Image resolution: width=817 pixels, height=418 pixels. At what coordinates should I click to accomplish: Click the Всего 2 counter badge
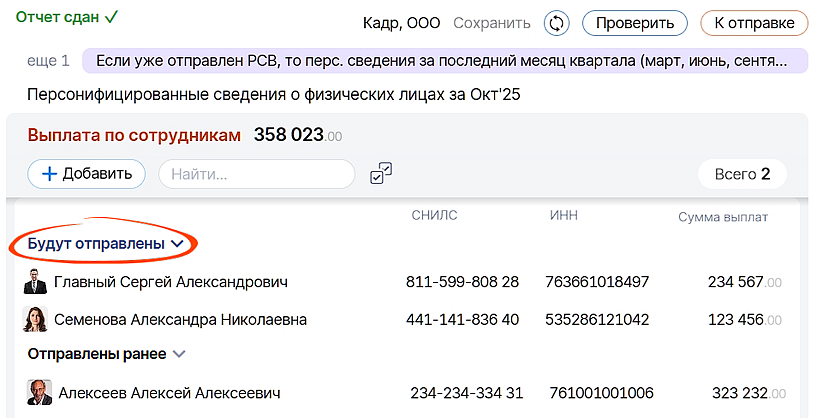coord(742,174)
